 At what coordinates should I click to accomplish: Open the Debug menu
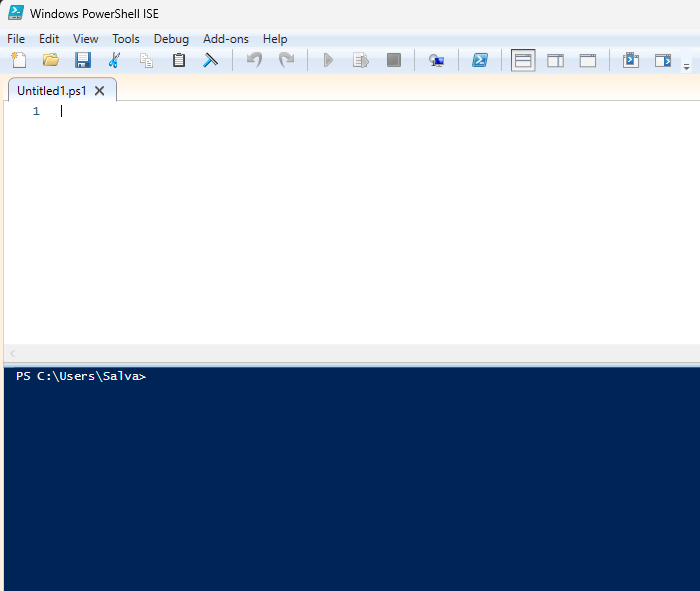click(171, 39)
